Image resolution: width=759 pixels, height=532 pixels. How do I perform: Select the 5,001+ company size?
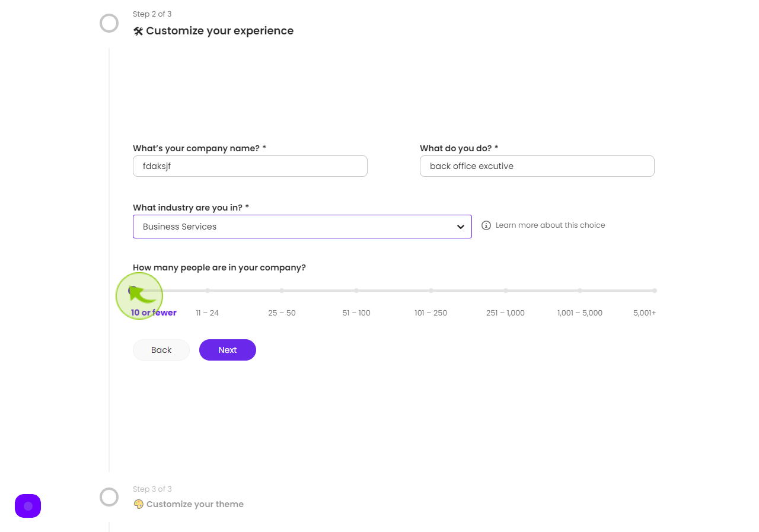point(645,313)
